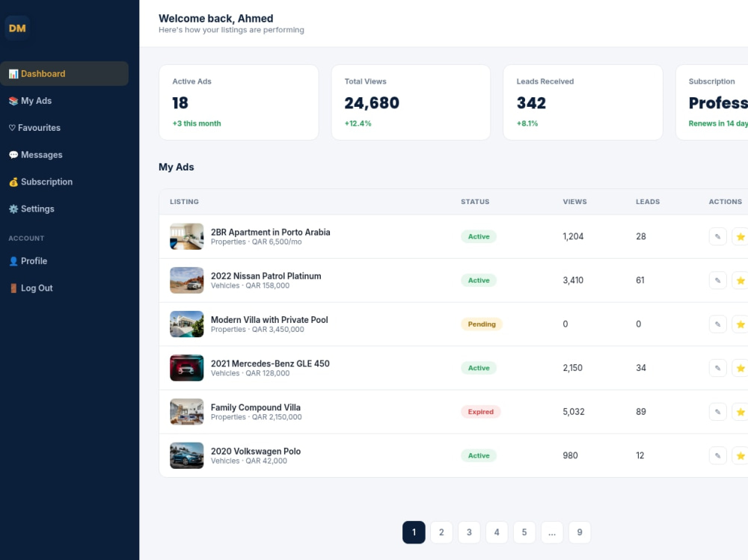Star the Modern Villa with Private Pool listing
748x560 pixels.
pos(741,324)
